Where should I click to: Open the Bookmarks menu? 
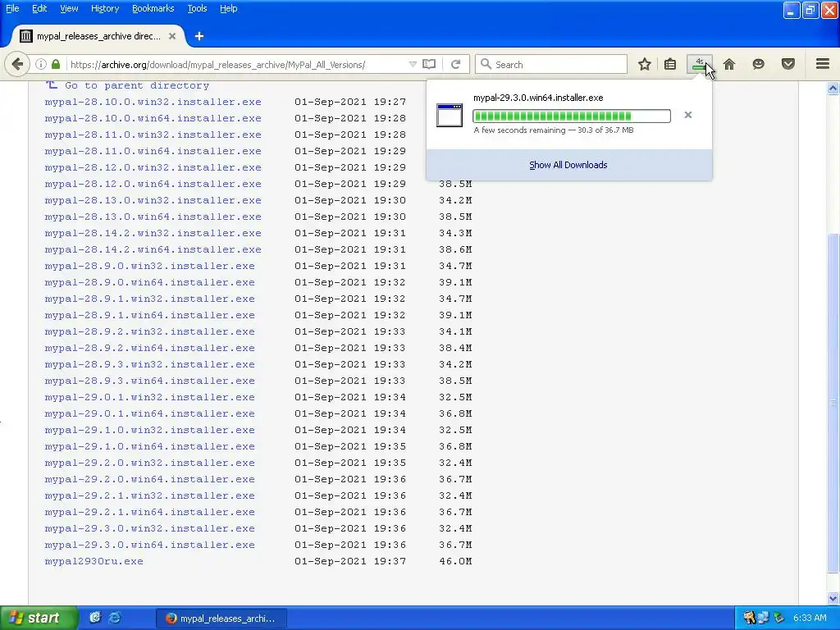(x=153, y=8)
